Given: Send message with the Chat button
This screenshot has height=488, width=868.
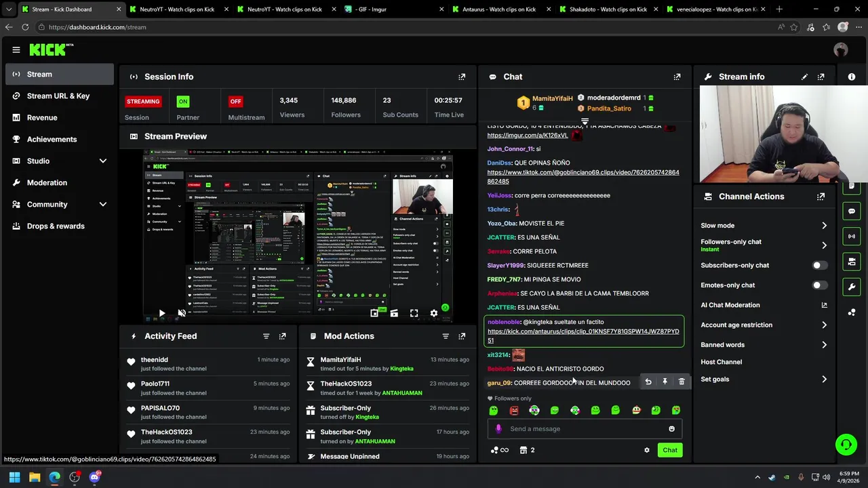Looking at the screenshot, I should [x=670, y=450].
